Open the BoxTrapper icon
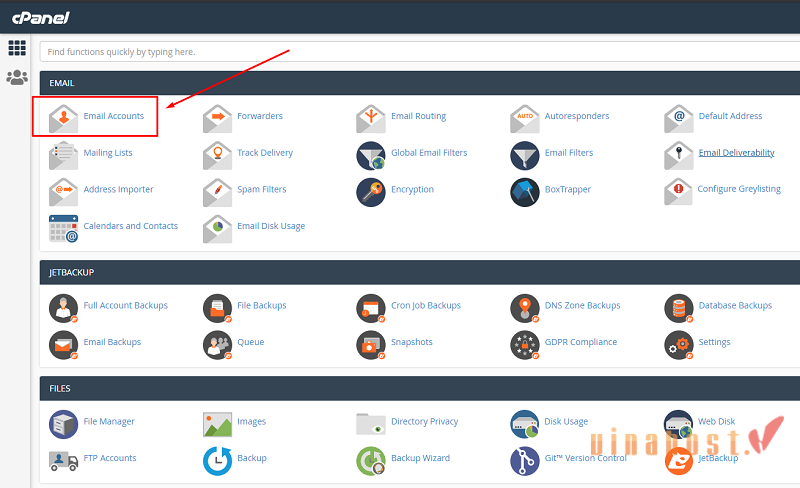 [525, 190]
